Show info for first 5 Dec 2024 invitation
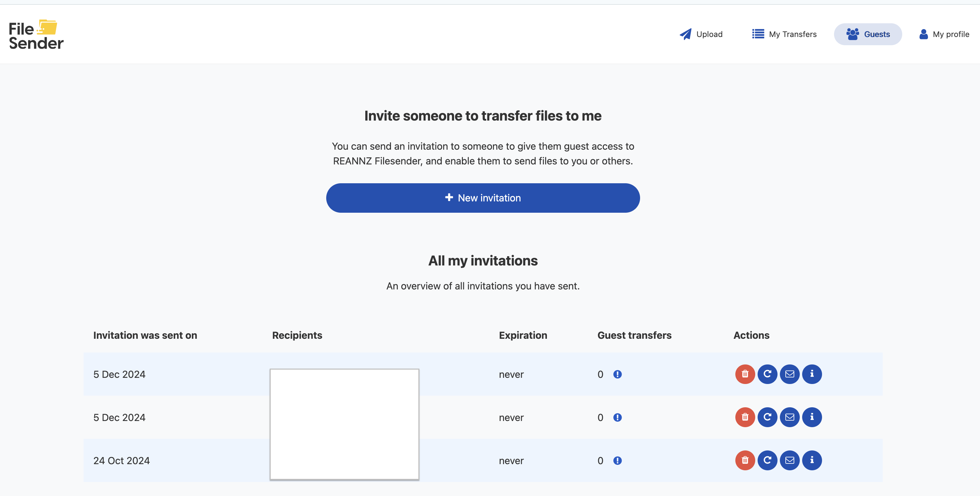 (x=811, y=374)
